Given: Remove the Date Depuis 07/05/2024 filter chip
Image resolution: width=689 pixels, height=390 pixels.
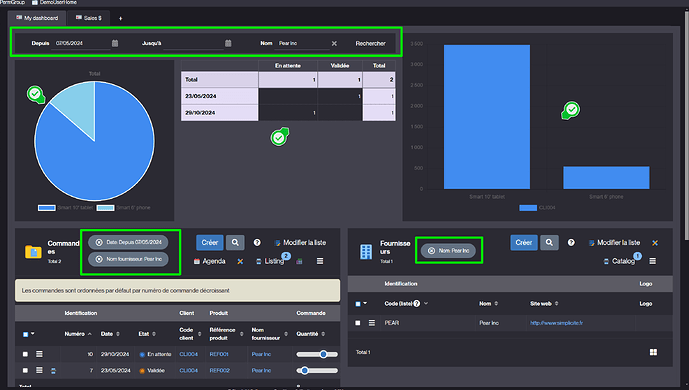Looking at the screenshot, I should (x=99, y=242).
